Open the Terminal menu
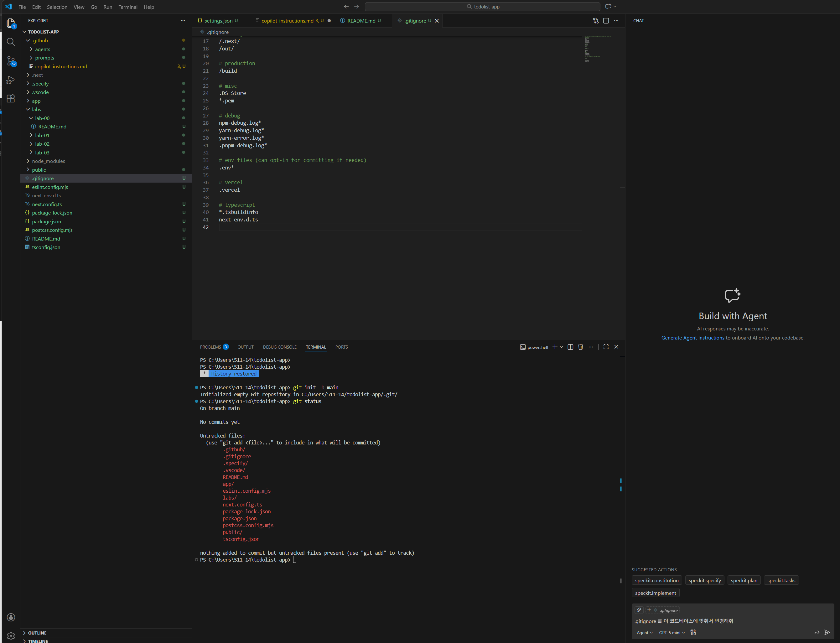The image size is (840, 643). [128, 7]
